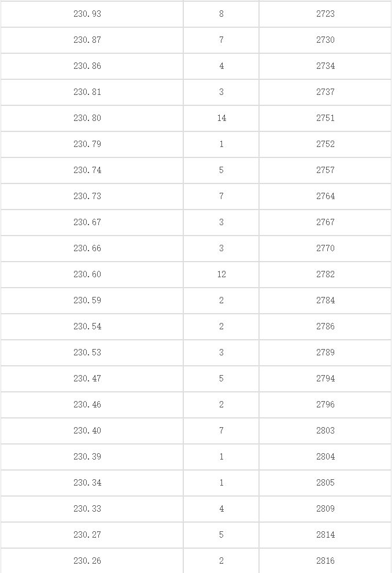
Task: Click the count 14 in the 230.80 row
Action: tap(221, 118)
